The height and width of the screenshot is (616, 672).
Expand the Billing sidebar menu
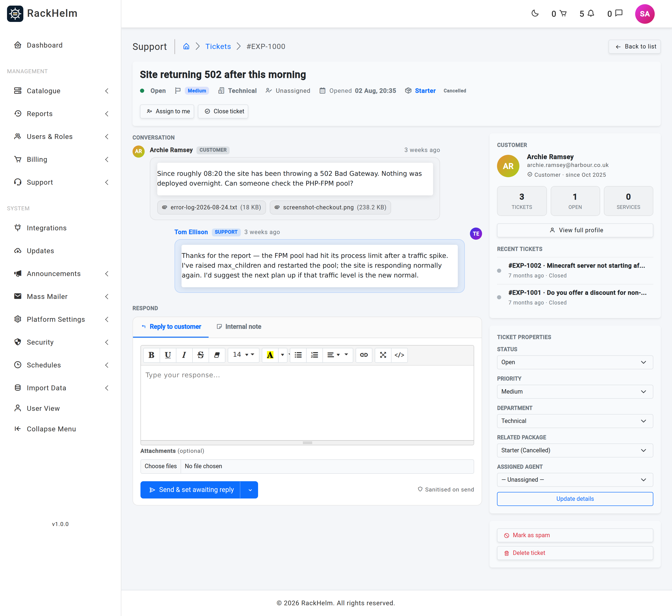pyautogui.click(x=61, y=159)
